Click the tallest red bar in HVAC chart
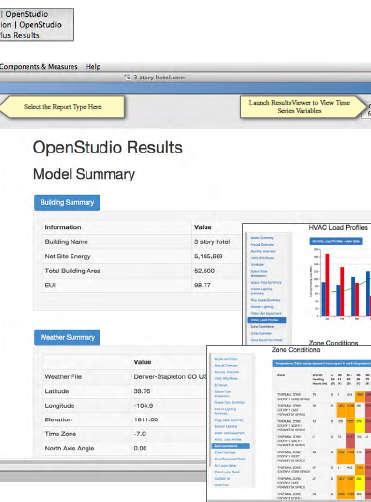The width and height of the screenshot is (371, 502). (x=327, y=285)
